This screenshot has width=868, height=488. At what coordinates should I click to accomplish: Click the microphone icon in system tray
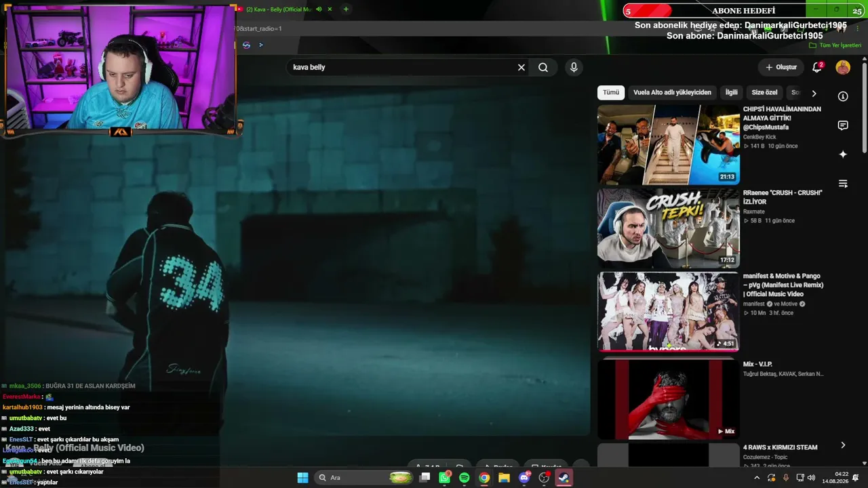(x=786, y=478)
